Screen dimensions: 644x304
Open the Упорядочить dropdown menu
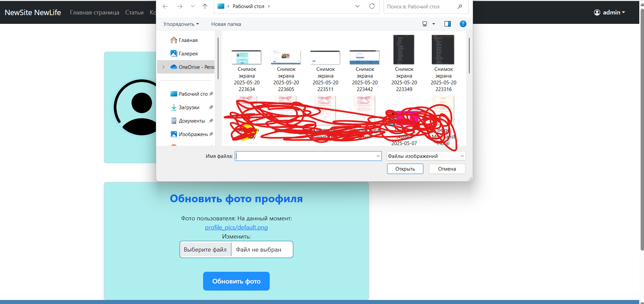[181, 24]
